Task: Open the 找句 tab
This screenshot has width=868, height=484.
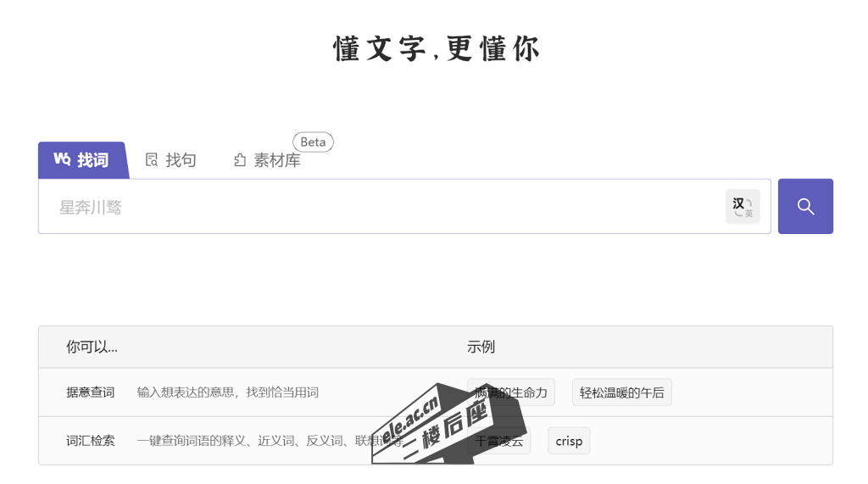Action: coord(181,160)
